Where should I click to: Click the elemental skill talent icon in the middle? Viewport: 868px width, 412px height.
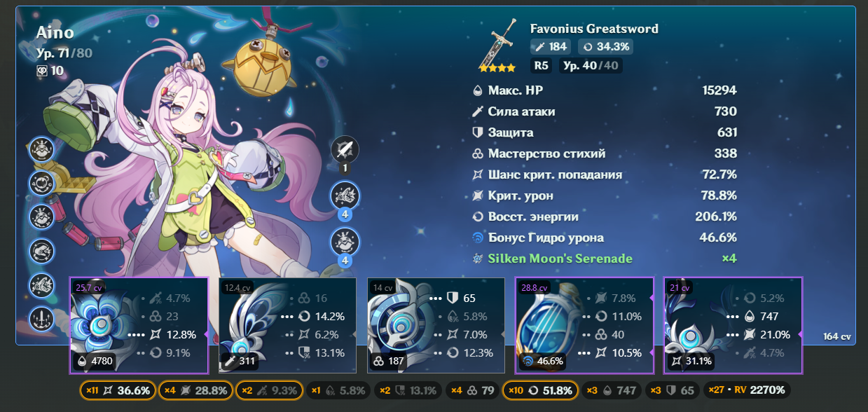(x=345, y=195)
